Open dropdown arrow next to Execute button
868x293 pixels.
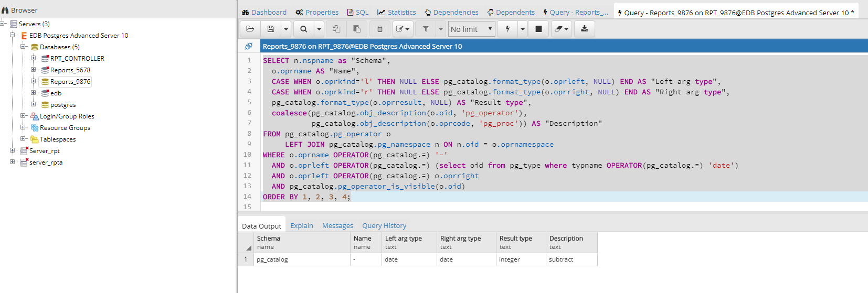click(x=523, y=29)
